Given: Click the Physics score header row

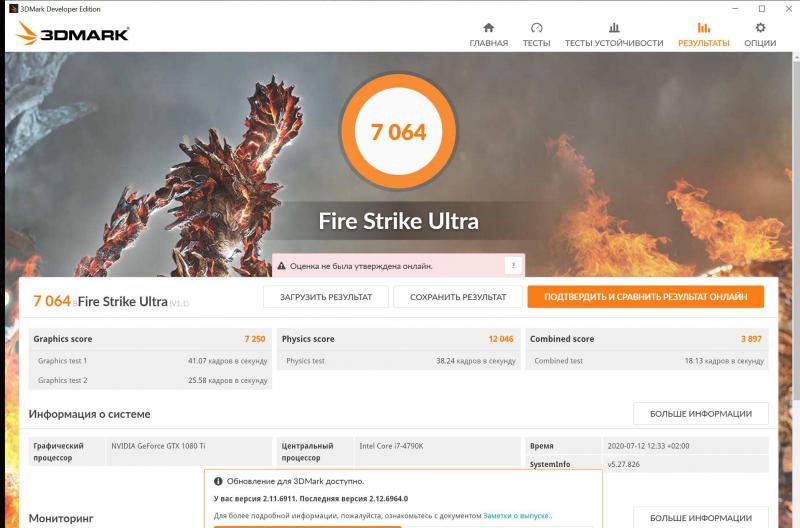Looking at the screenshot, I should [397, 339].
